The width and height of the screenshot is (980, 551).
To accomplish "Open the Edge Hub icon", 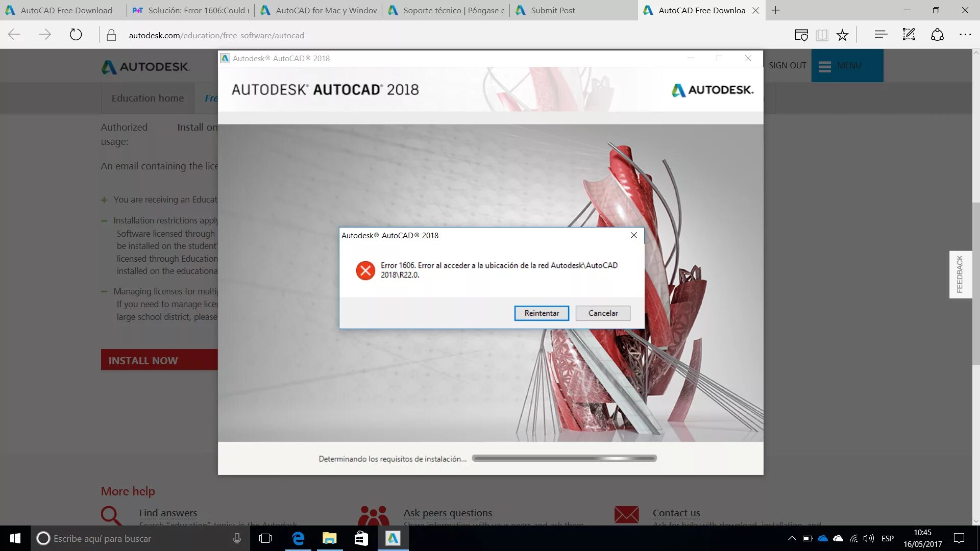I will tap(880, 35).
